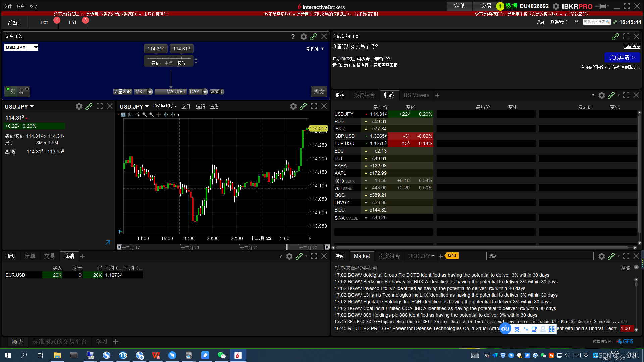Click the order entry panel link chain icon
This screenshot has width=644, height=362.
pyautogui.click(x=313, y=37)
